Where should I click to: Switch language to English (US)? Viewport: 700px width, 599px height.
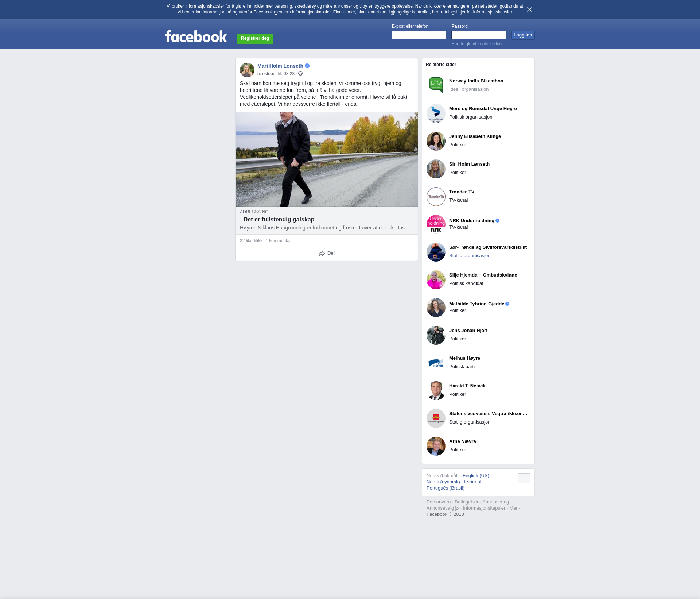tap(475, 476)
